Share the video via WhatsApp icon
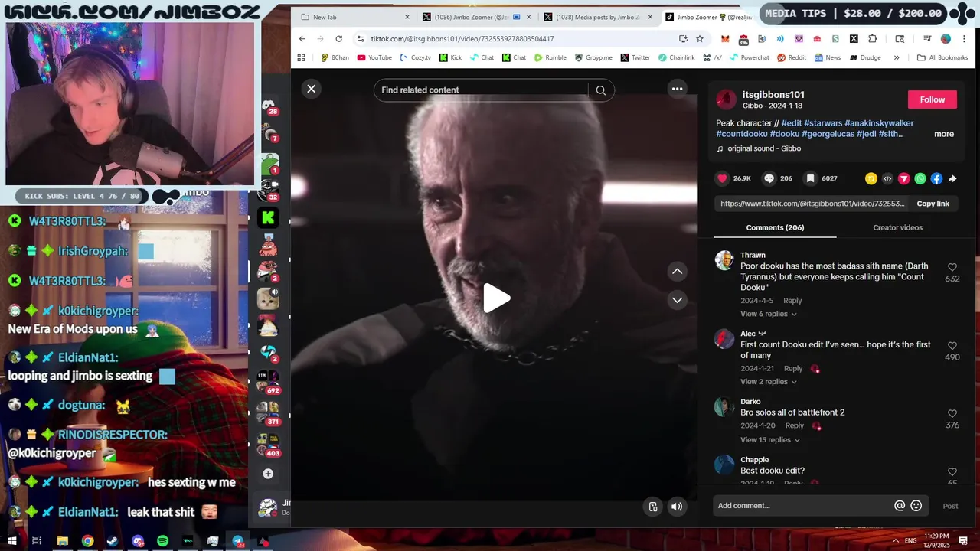 (920, 178)
